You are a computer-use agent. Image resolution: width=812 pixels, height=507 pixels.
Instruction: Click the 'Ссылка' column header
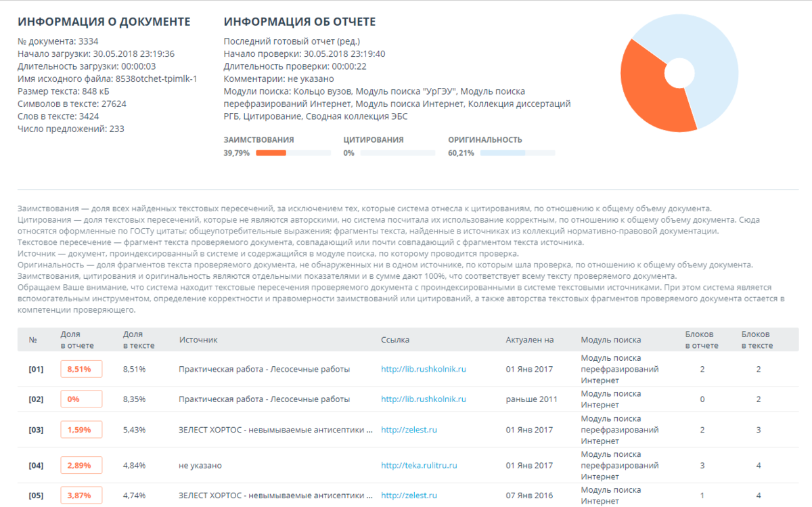pyautogui.click(x=395, y=340)
